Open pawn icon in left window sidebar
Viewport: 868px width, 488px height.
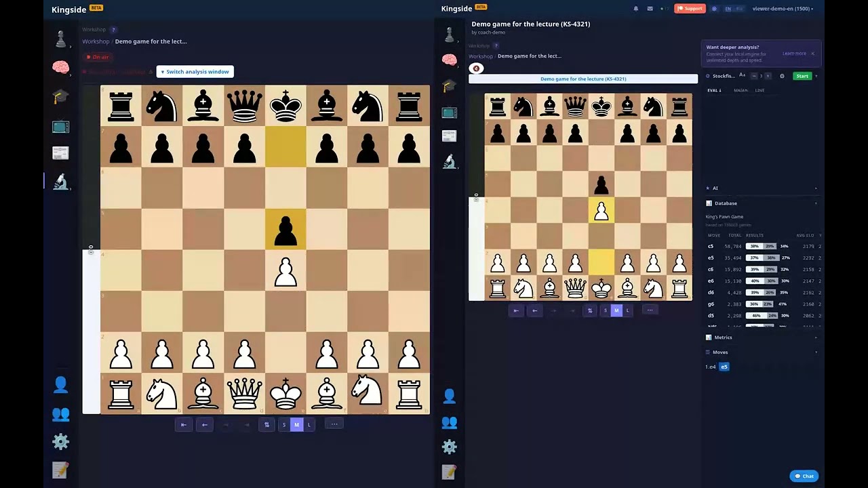pyautogui.click(x=61, y=39)
